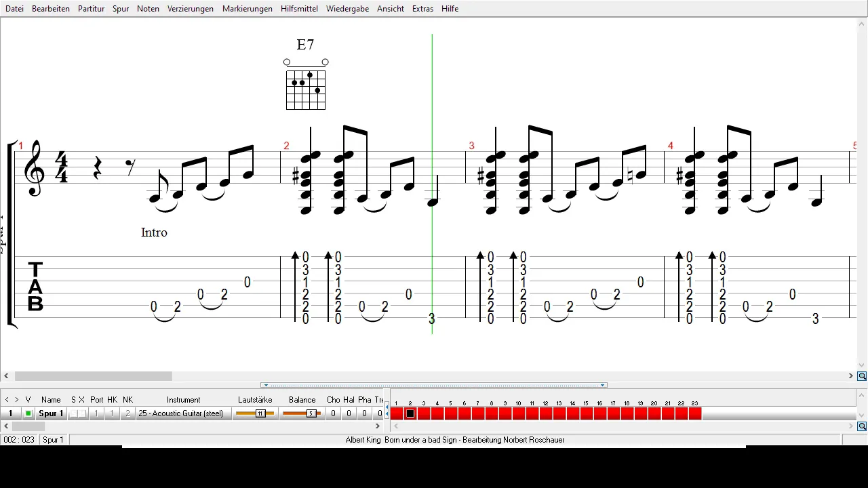The width and height of the screenshot is (868, 488).
Task: Select measure 12 block in the timeline
Action: tap(546, 413)
